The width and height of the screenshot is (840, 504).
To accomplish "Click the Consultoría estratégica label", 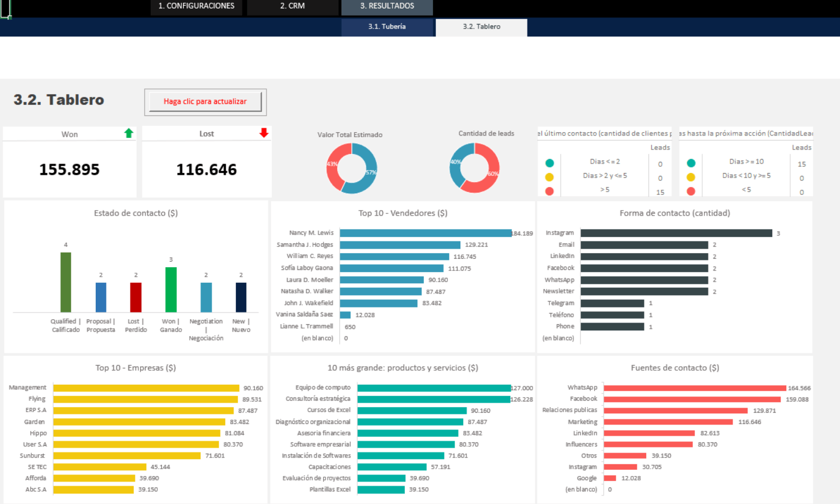I will click(x=318, y=399).
